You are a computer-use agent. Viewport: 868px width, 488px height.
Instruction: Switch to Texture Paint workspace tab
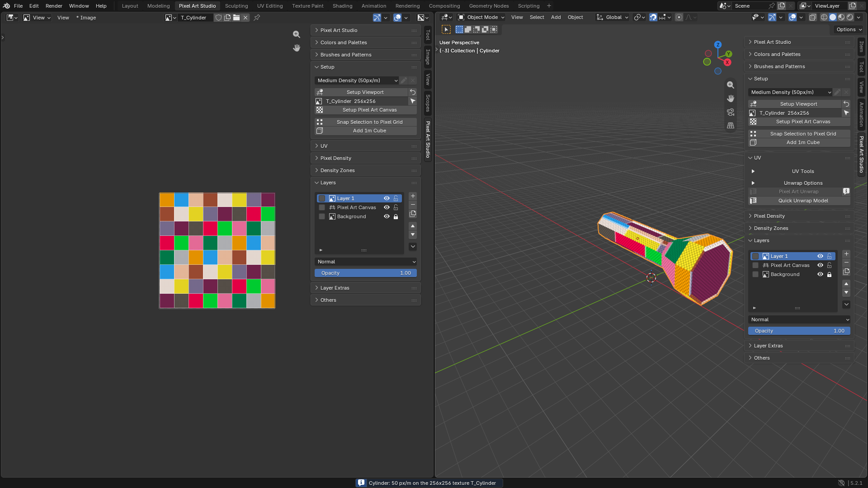(307, 6)
